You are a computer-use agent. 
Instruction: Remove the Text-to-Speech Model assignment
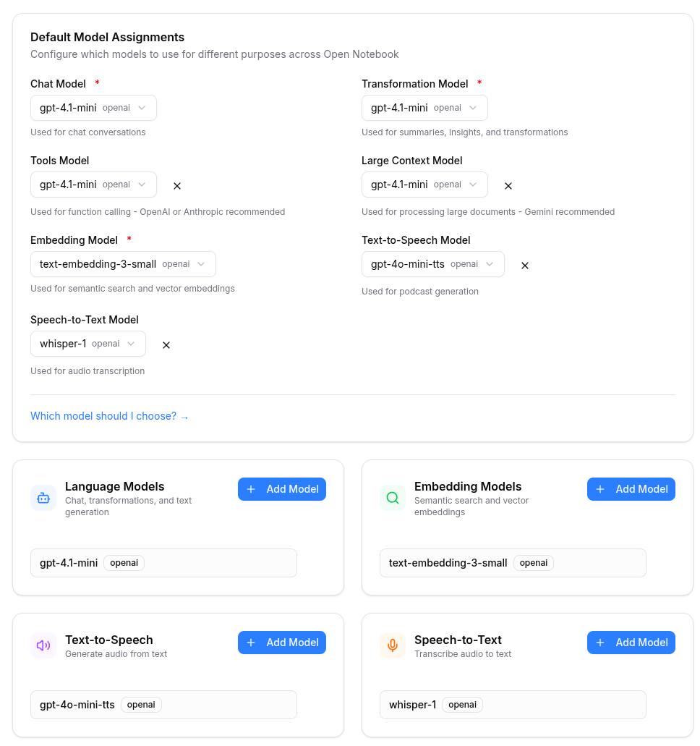point(525,266)
